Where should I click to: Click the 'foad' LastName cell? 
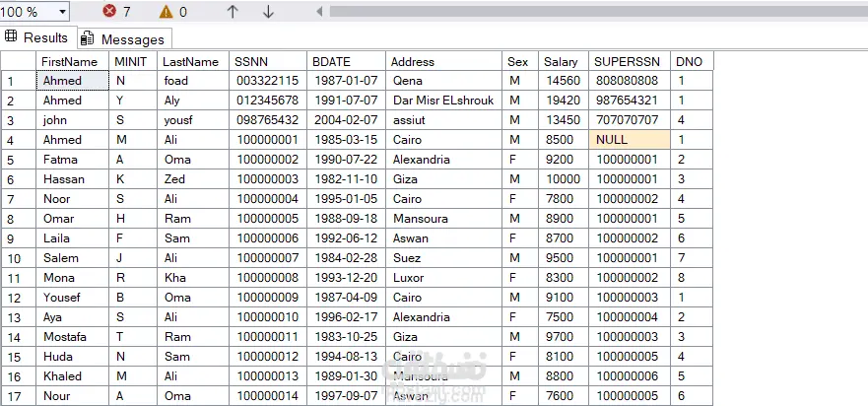tap(193, 81)
